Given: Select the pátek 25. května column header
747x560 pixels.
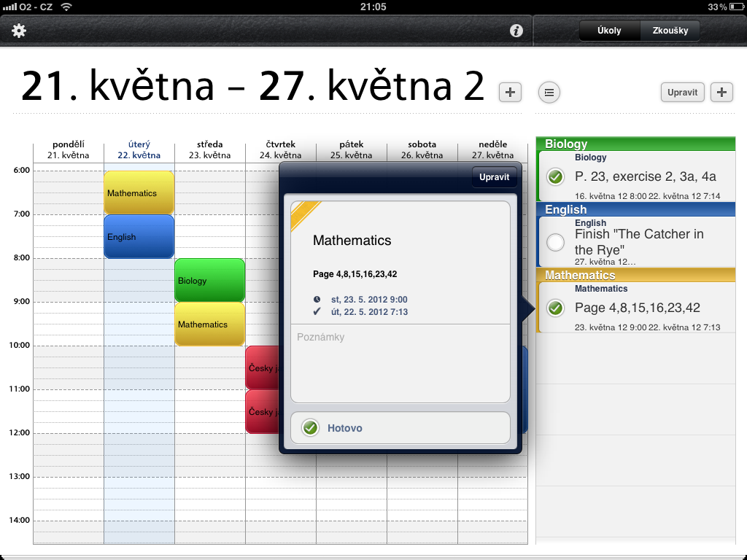Looking at the screenshot, I should pyautogui.click(x=351, y=149).
